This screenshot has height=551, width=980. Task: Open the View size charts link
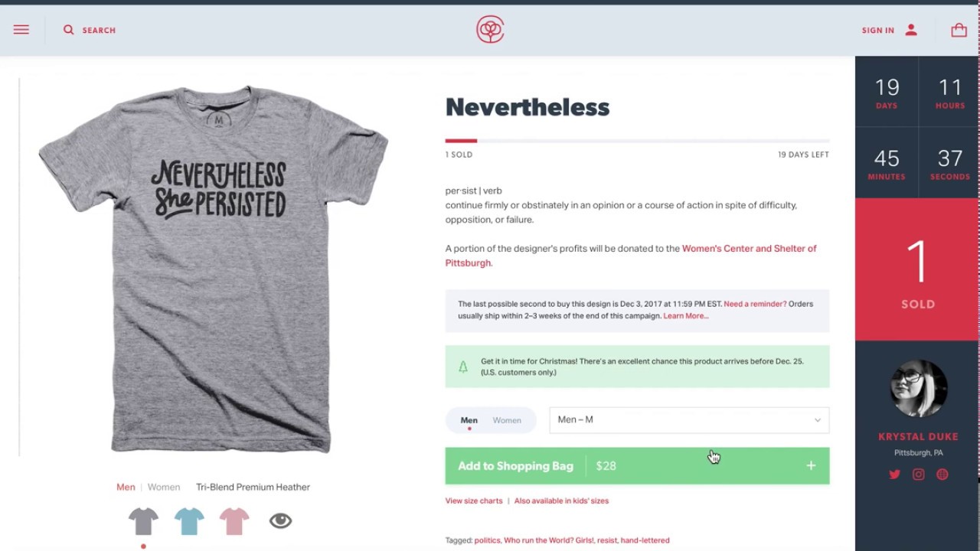click(474, 501)
